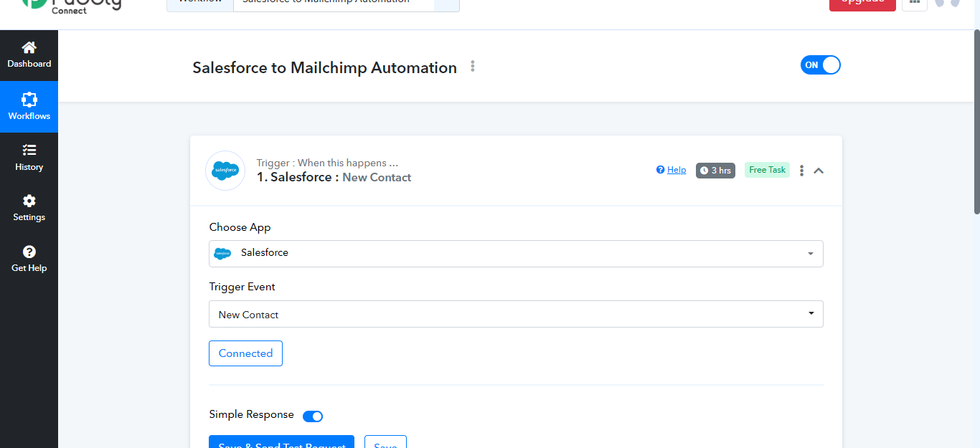Image resolution: width=980 pixels, height=448 pixels.
Task: Click Save & Send Test Request button
Action: pos(281,442)
